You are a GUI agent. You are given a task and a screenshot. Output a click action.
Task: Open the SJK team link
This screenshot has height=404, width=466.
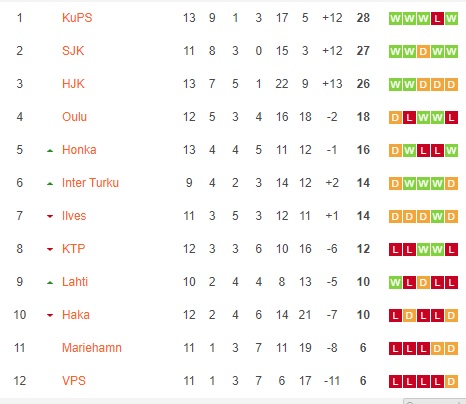pos(73,51)
